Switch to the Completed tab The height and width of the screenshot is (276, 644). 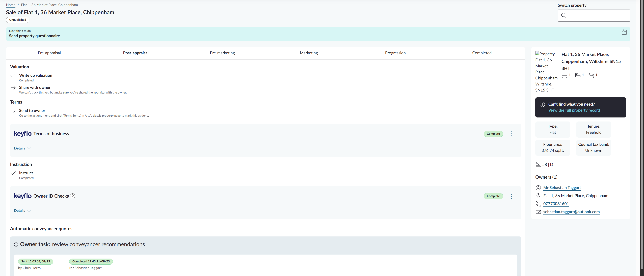coord(482,53)
